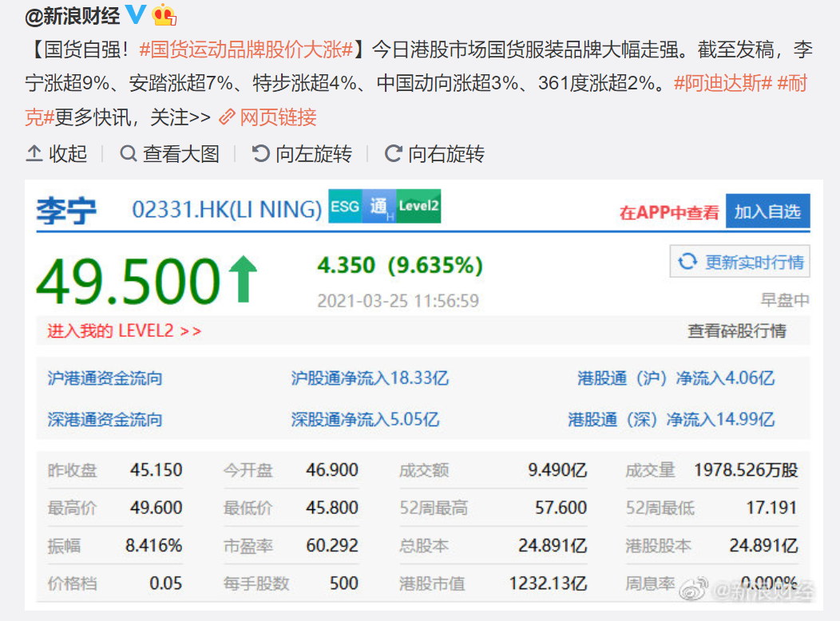Click the refresh arrows icon in 更新实时行情

(x=687, y=262)
